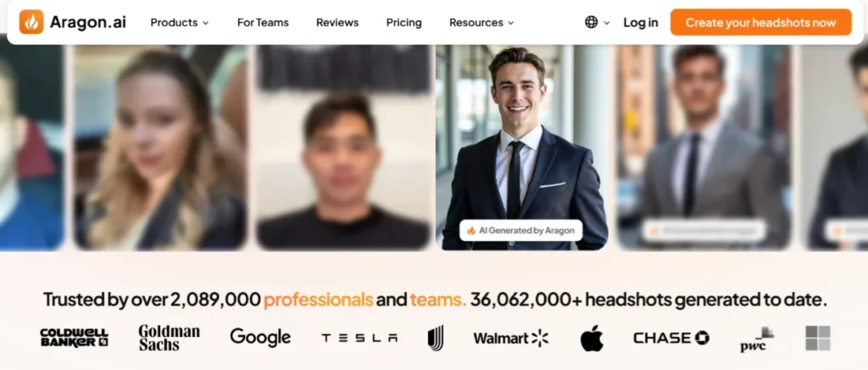Click the Apple logo icon
This screenshot has width=868, height=370.
(592, 337)
